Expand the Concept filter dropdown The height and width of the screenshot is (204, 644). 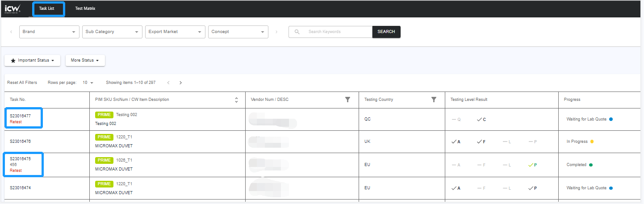tap(238, 32)
